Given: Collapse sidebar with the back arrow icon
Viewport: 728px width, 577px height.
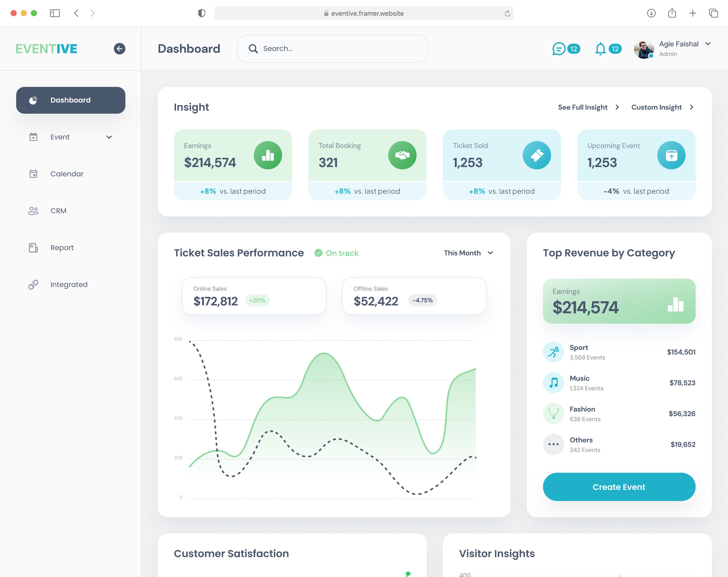Looking at the screenshot, I should pyautogui.click(x=119, y=49).
